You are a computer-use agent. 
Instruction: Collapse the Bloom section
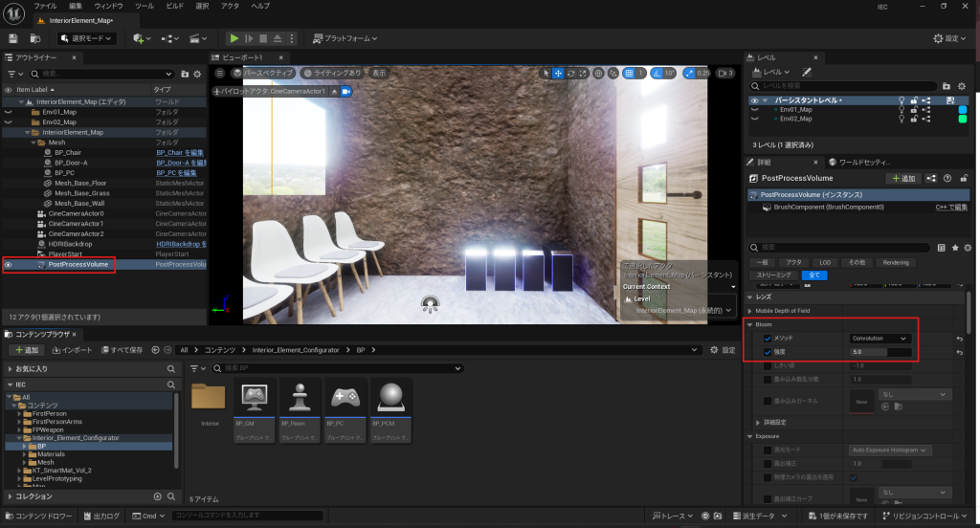749,324
